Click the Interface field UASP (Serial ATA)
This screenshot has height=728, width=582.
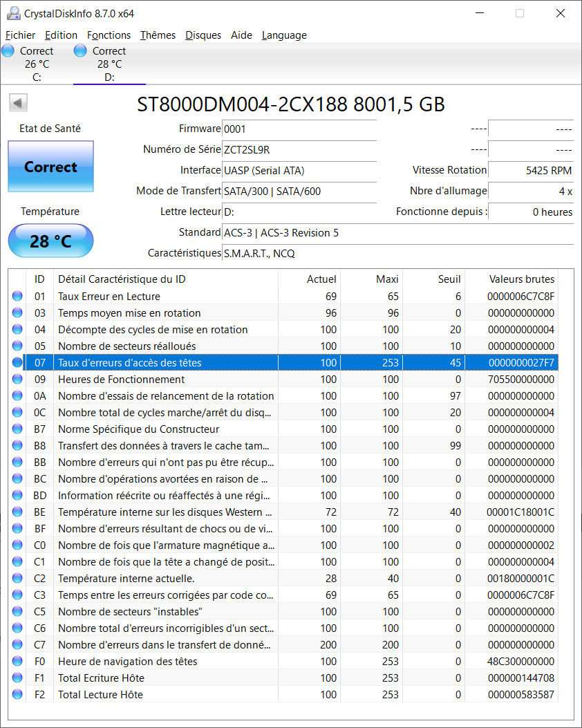tap(299, 170)
